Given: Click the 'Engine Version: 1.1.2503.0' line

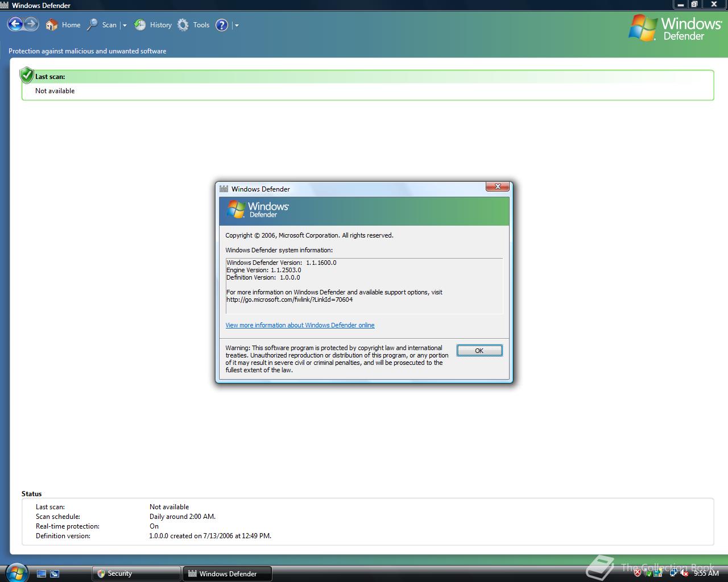Looking at the screenshot, I should coord(264,270).
